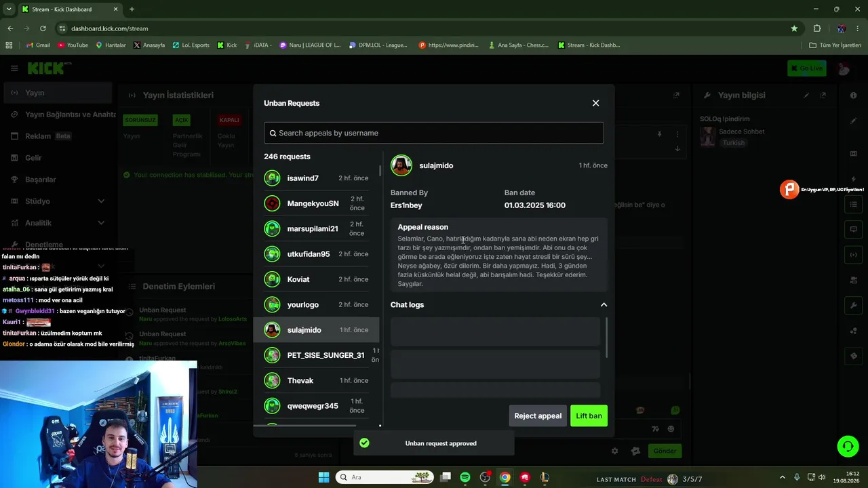The image size is (868, 488).
Task: Select the isawind7 unban request
Action: point(317,178)
